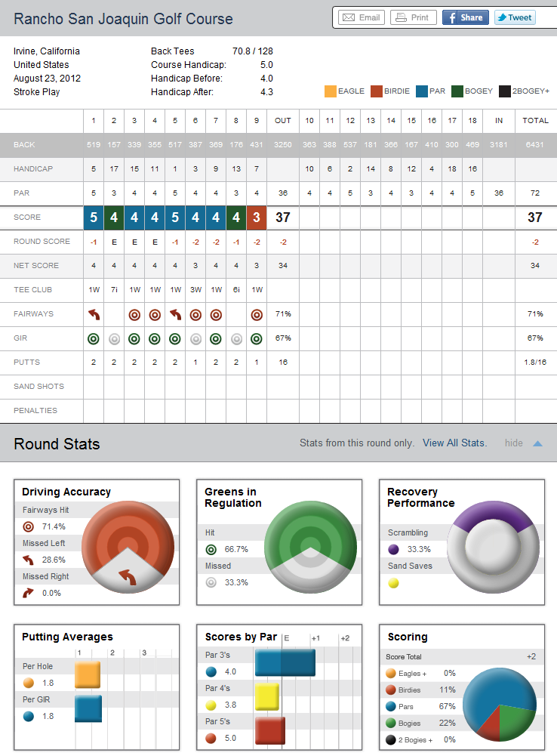Image resolution: width=557 pixels, height=756 pixels.
Task: Click the hide stats toggle text
Action: coord(514,443)
